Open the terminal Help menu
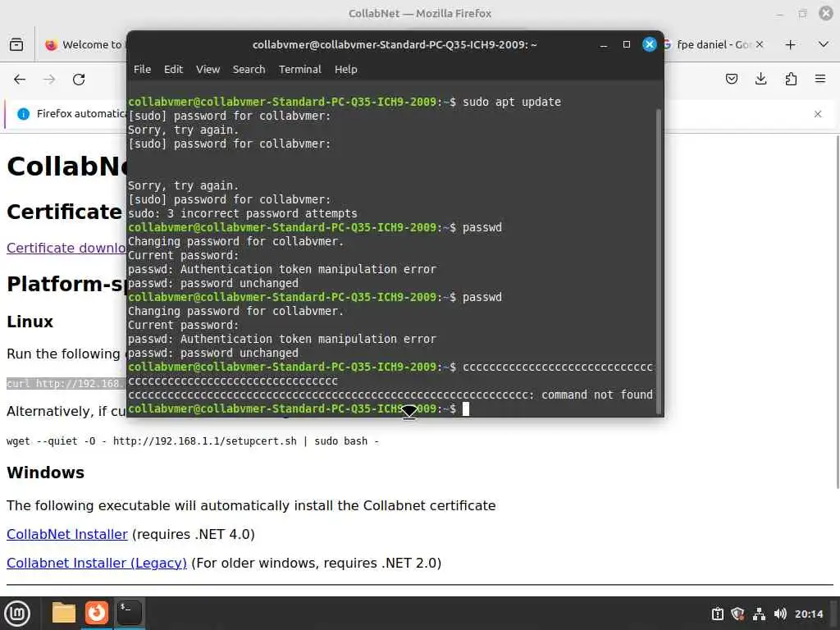The height and width of the screenshot is (630, 840). 345,69
